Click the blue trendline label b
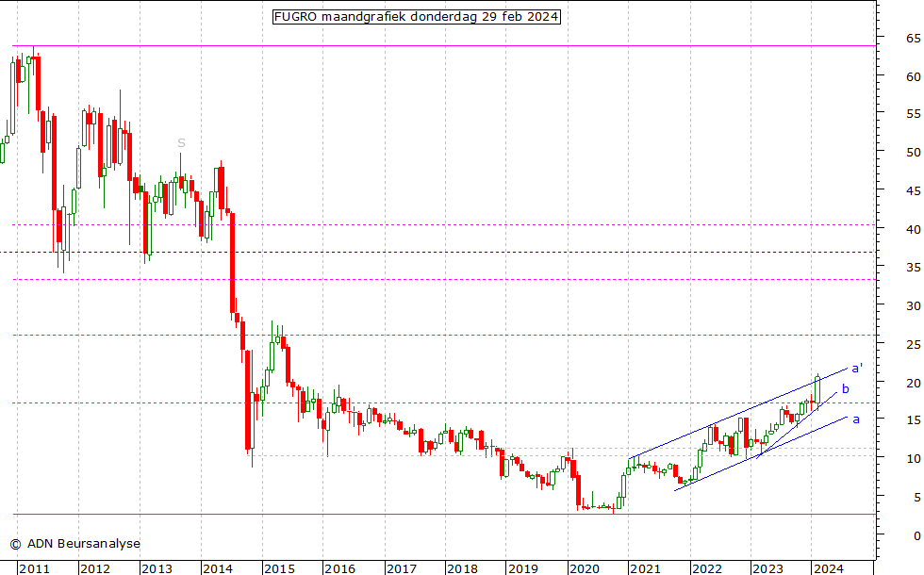The height and width of the screenshot is (575, 924). pyautogui.click(x=846, y=388)
